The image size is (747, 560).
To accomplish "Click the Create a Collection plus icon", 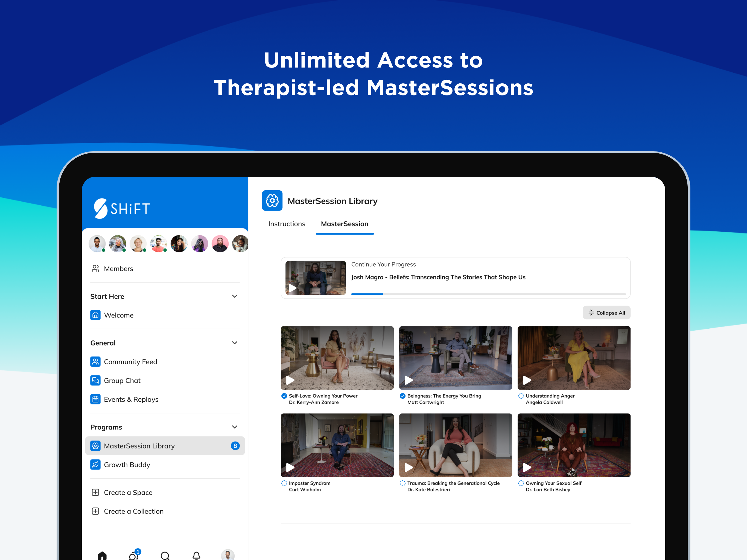I will (x=96, y=511).
